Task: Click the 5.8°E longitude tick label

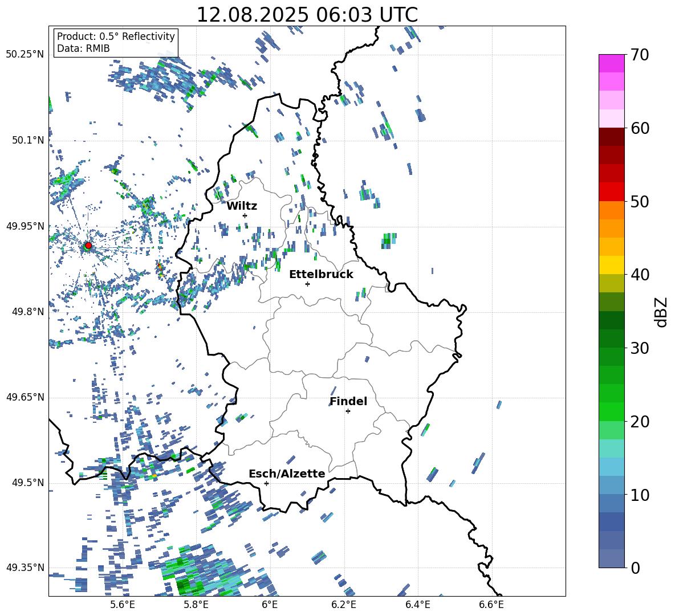Action: tap(196, 605)
